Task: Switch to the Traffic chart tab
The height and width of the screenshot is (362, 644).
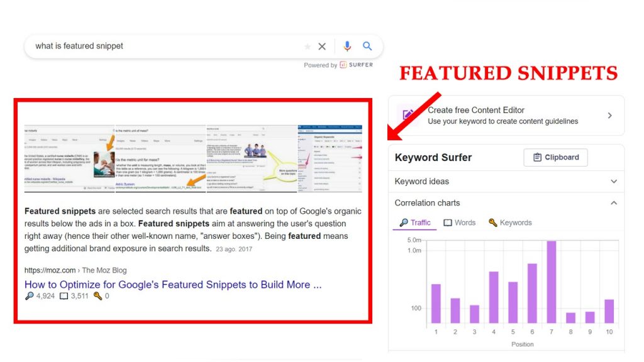Action: click(415, 222)
